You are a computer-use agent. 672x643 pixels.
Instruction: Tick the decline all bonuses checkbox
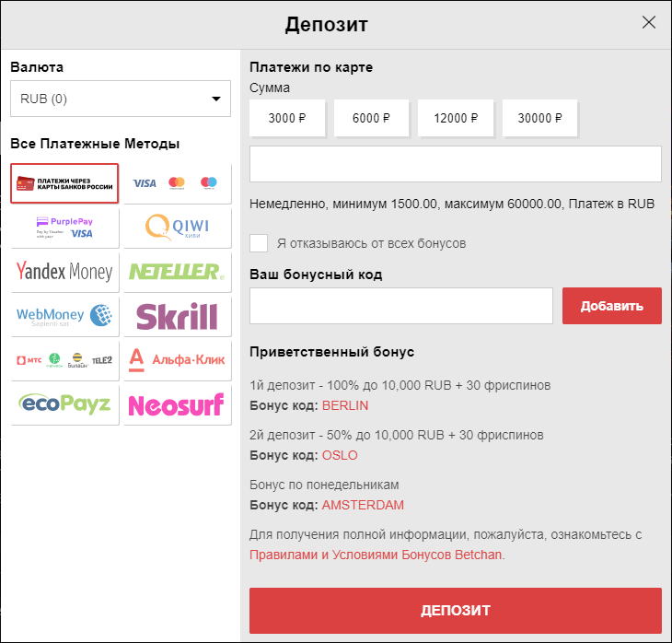260,243
